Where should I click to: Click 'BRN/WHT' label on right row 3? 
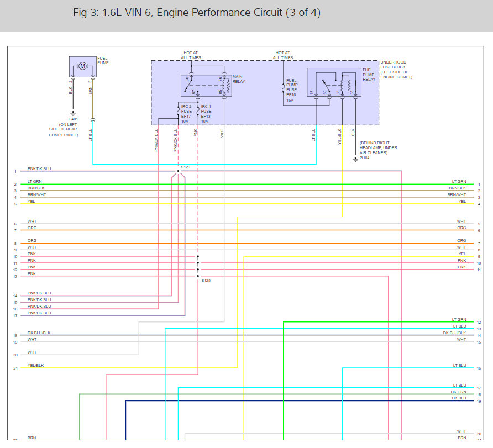click(457, 194)
